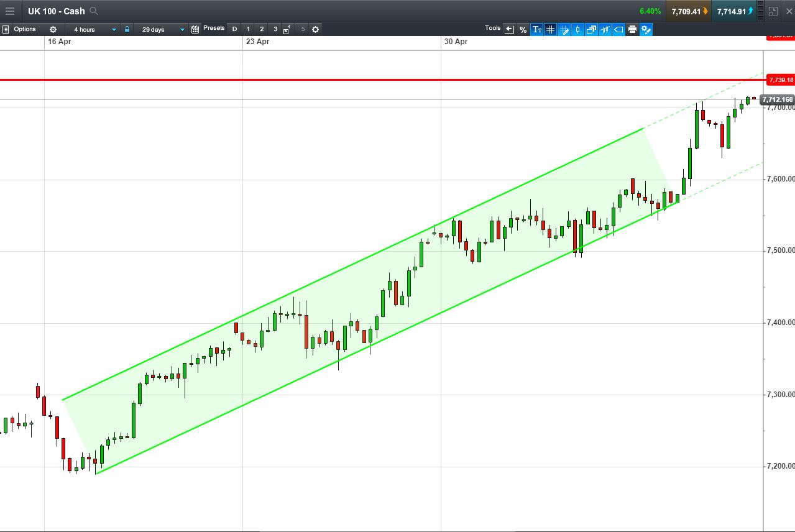
Task: Save to preset slot 4
Action: [x=288, y=29]
